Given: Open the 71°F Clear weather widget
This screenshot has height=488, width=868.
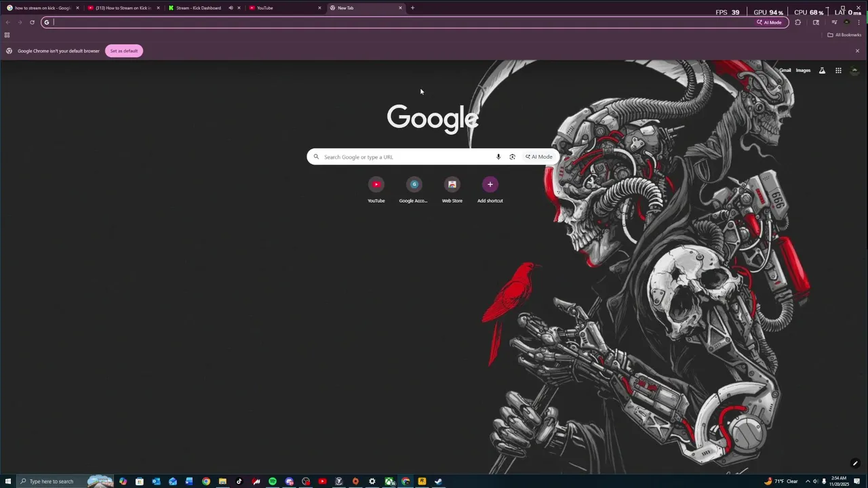Looking at the screenshot, I should [x=781, y=481].
